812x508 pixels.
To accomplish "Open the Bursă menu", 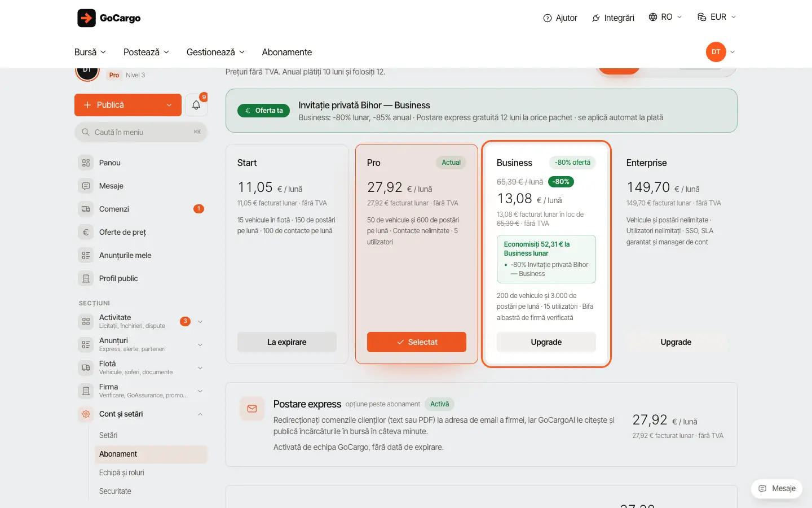I will click(x=90, y=52).
